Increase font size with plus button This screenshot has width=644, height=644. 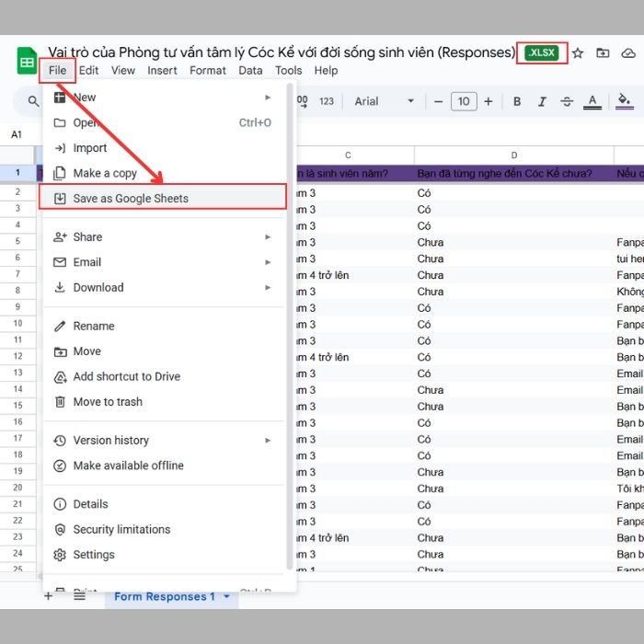pyautogui.click(x=488, y=101)
